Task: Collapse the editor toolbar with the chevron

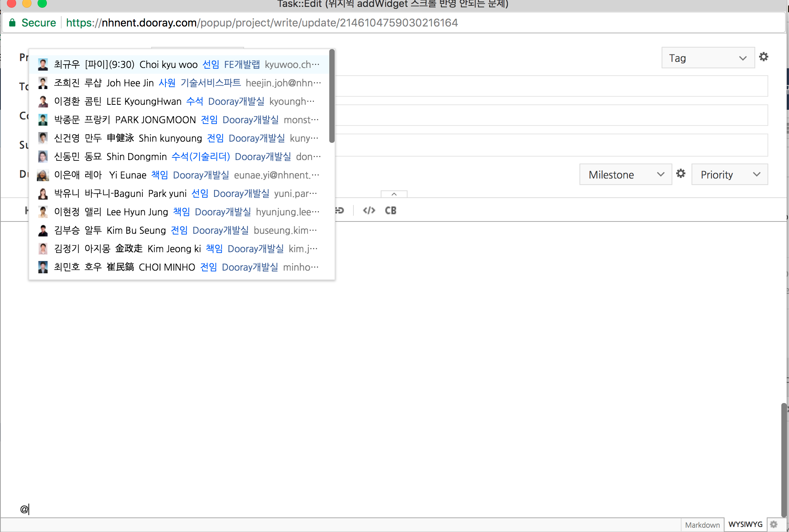Action: tap(394, 195)
